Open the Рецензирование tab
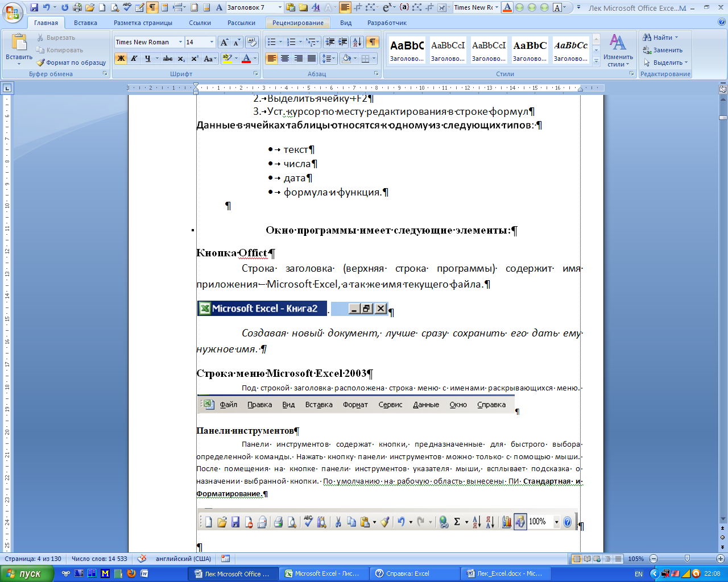The height and width of the screenshot is (582, 728). click(x=298, y=23)
